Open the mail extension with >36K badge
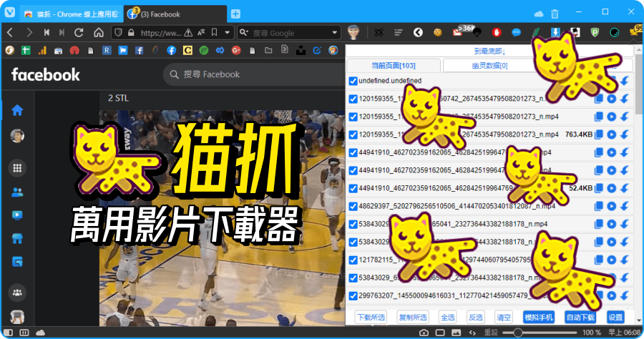The width and height of the screenshot is (644, 339). [x=459, y=31]
